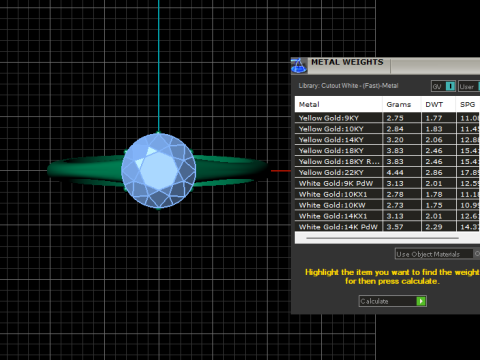Image resolution: width=480 pixels, height=360 pixels.
Task: Click the horizontal scrollbar under the metals table
Action: [382, 238]
